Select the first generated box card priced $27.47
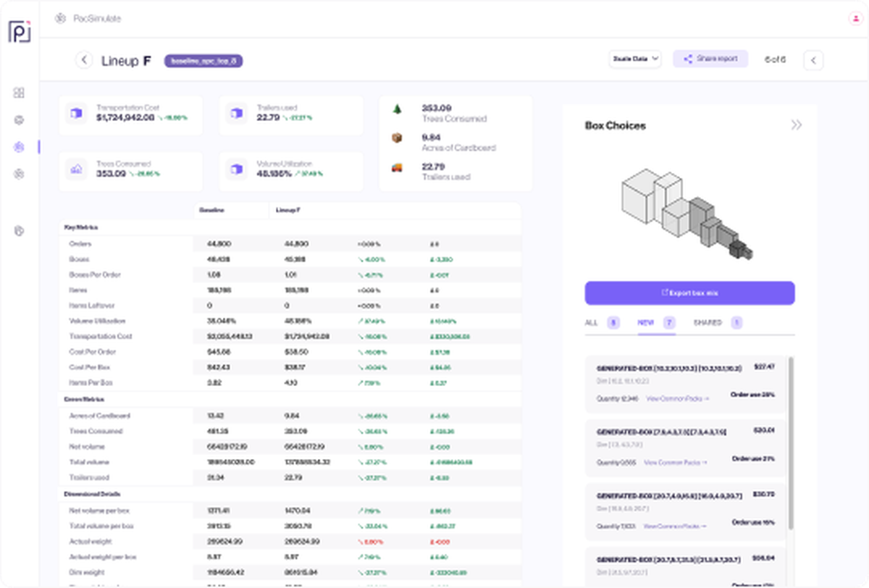869x588 pixels. [685, 383]
